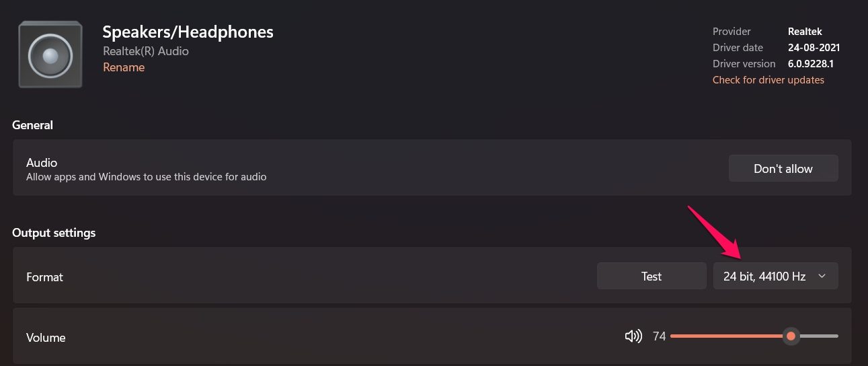Click the Test button for Format
Image resolution: width=868 pixels, height=366 pixels.
[x=651, y=276]
